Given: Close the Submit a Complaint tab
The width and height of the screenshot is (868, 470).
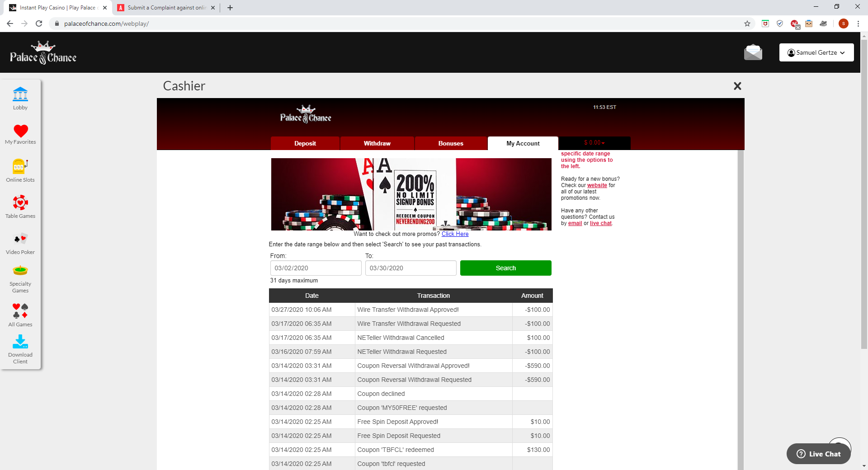Looking at the screenshot, I should pyautogui.click(x=213, y=8).
